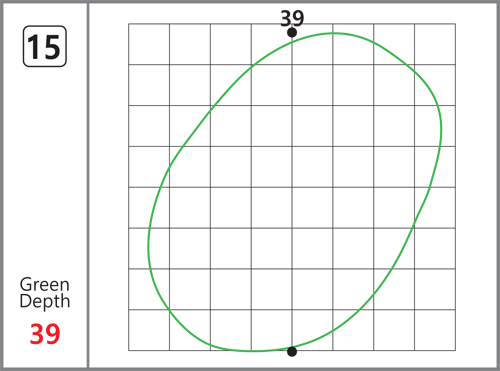Select the grid's bottom-left corner cell
The height and width of the screenshot is (371, 500).
[x=149, y=330]
